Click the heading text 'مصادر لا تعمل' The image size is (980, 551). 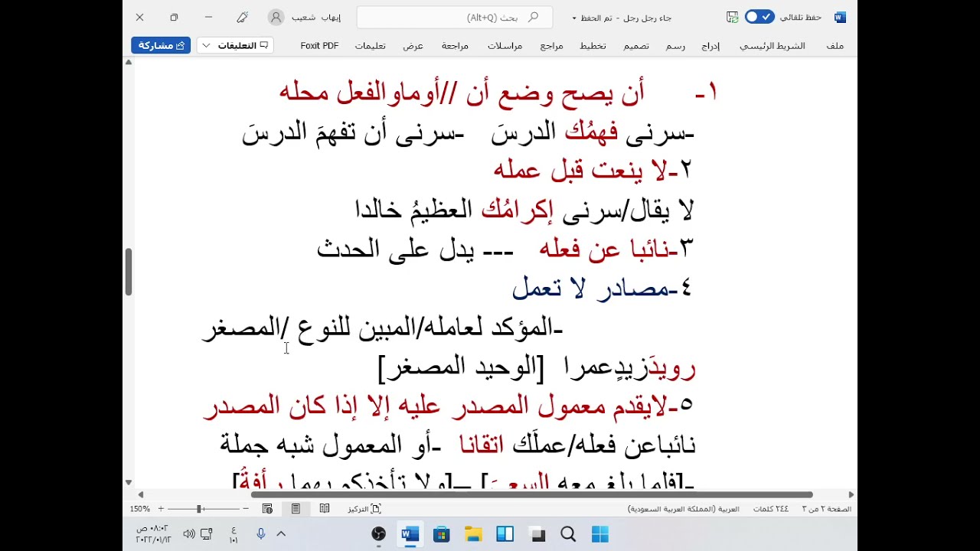tap(591, 288)
